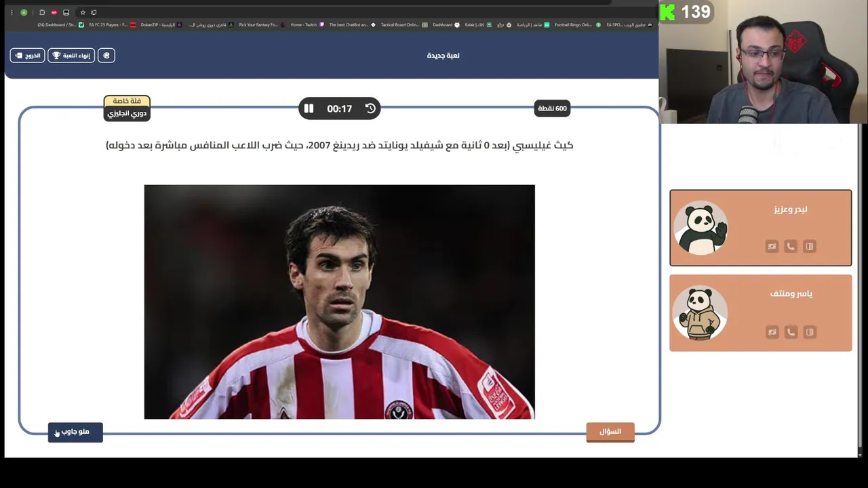
Task: Click the Keith Gillespie question text
Action: (x=339, y=145)
